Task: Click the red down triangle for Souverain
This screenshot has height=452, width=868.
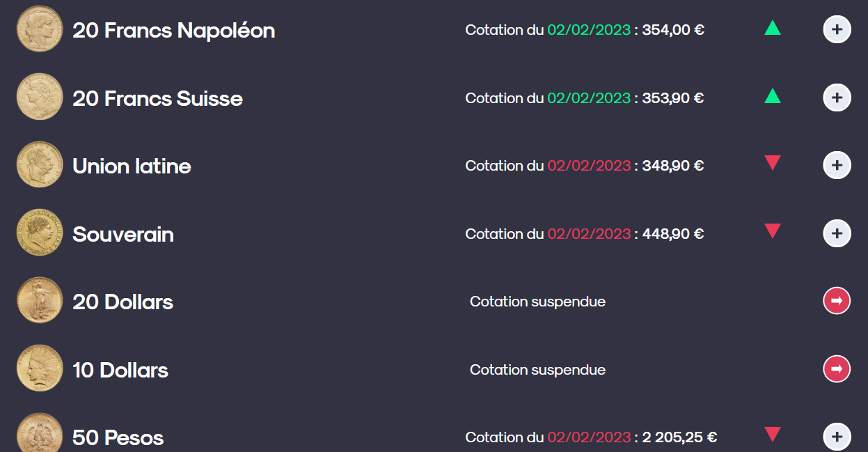Action: pos(772,231)
